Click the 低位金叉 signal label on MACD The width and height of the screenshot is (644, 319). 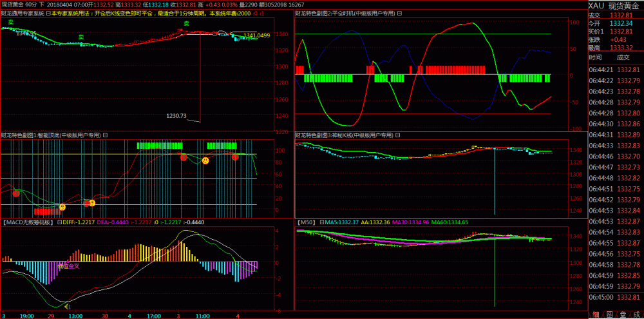coord(68,266)
